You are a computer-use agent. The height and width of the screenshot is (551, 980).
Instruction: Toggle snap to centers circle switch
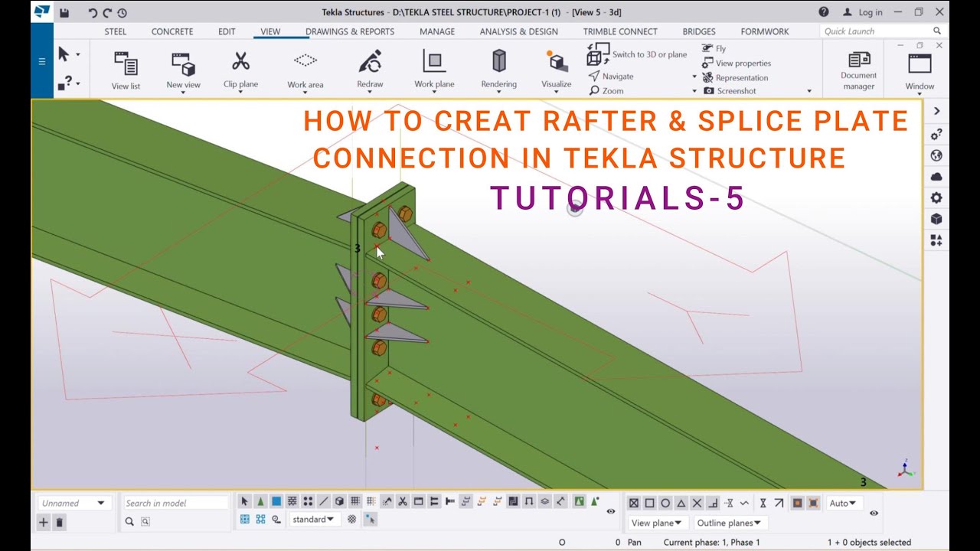coord(665,503)
